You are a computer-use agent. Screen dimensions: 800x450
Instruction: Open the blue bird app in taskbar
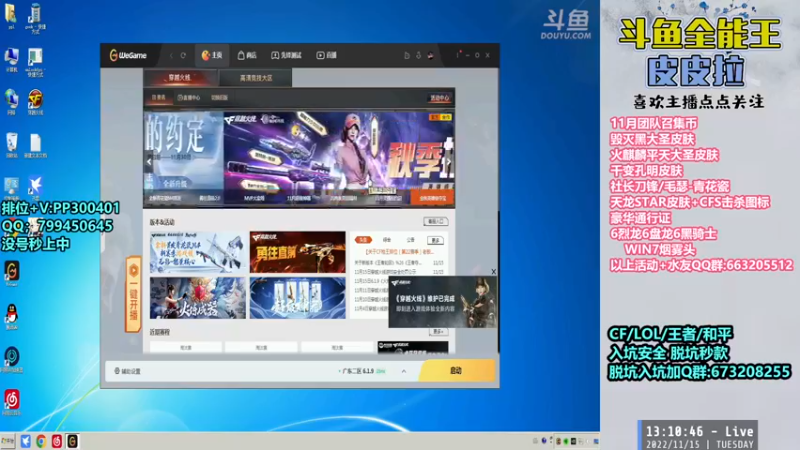click(26, 441)
